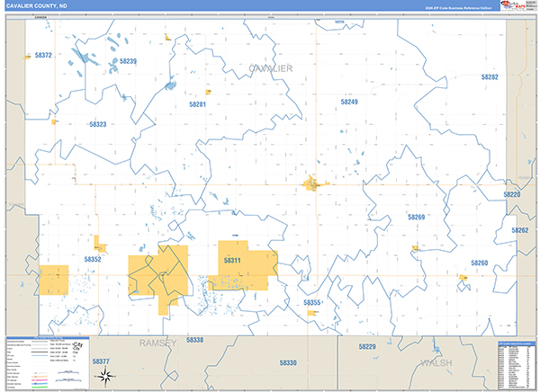Click the ZIP code label 58220

512,194
